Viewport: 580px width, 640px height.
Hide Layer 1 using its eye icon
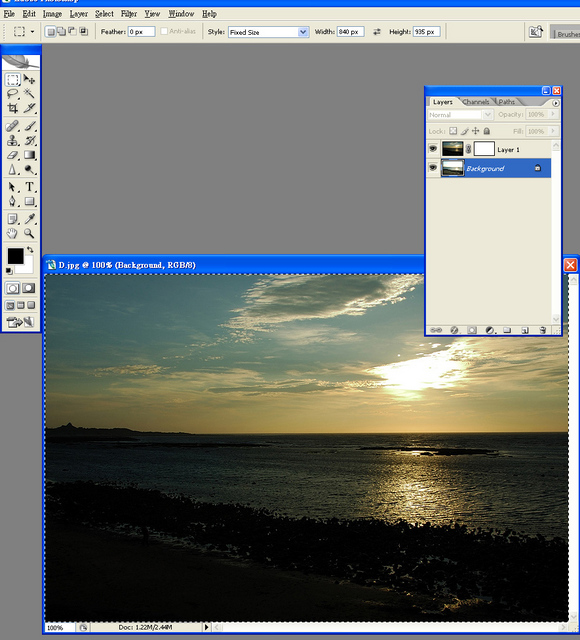coord(433,149)
